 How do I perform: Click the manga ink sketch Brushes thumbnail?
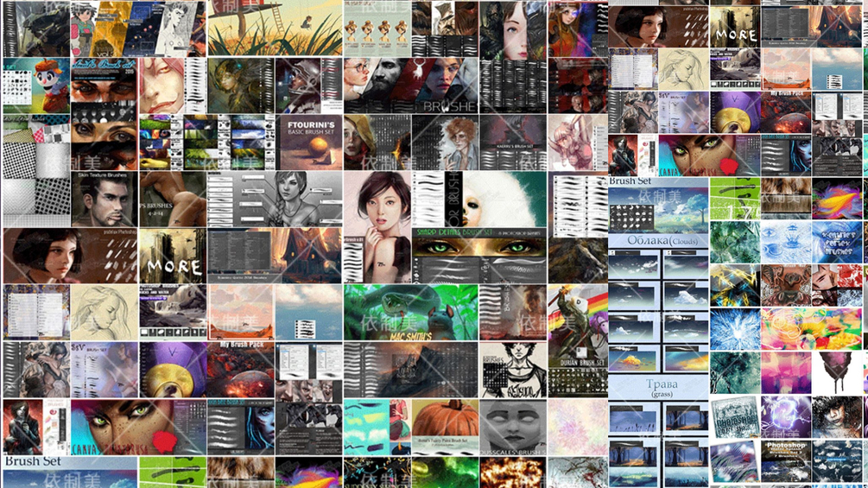pyautogui.click(x=513, y=370)
